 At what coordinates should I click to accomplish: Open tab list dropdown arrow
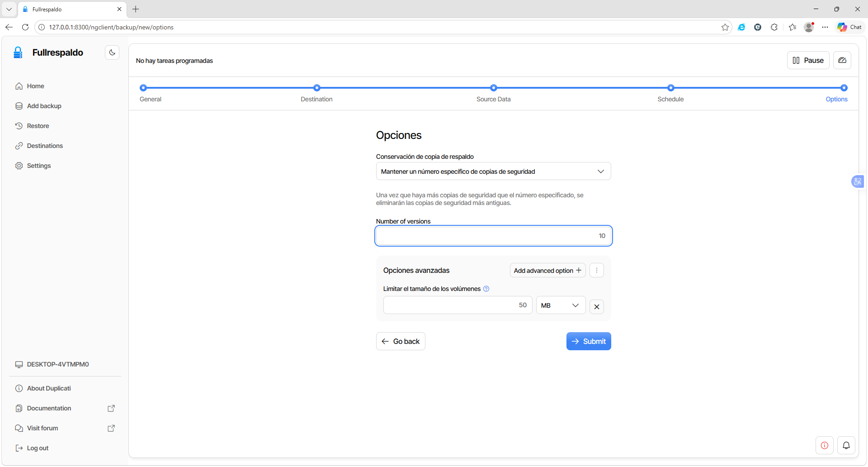click(x=9, y=9)
